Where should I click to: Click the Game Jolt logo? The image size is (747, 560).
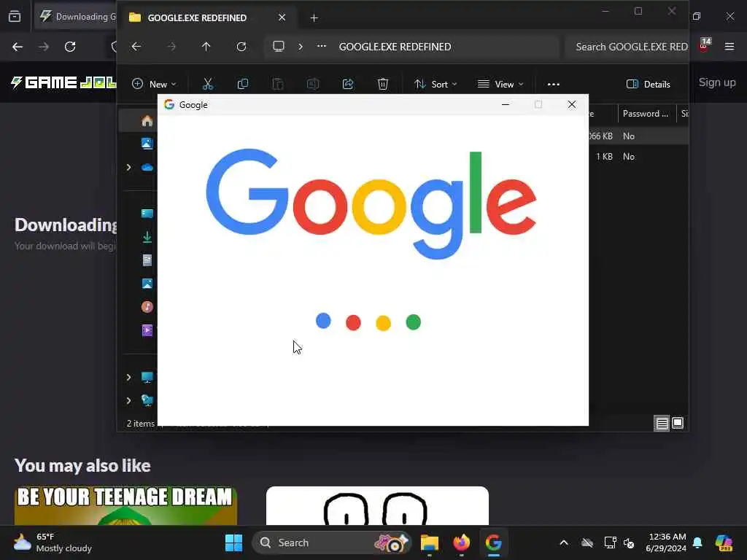click(63, 82)
